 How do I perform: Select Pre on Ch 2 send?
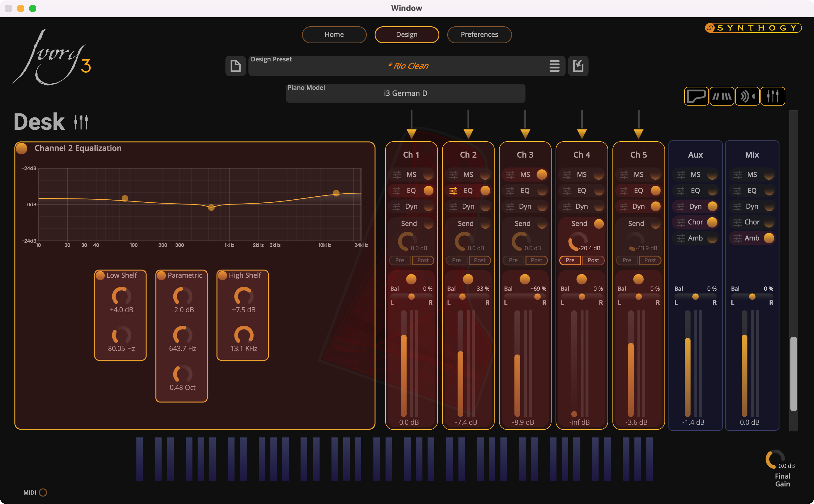click(x=456, y=260)
